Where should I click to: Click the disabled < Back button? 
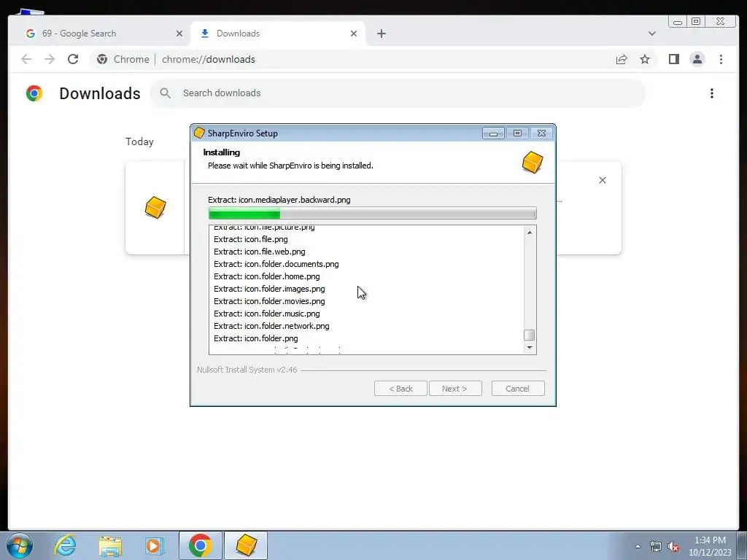(400, 389)
